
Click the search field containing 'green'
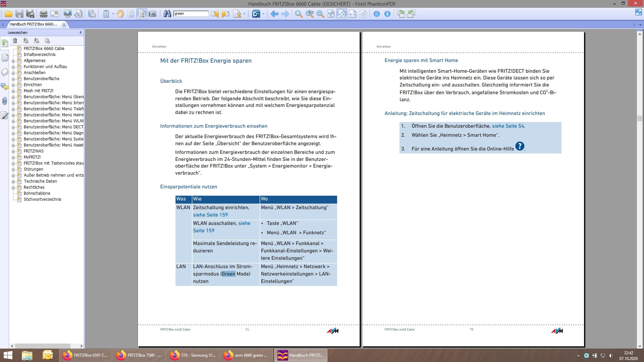(191, 14)
